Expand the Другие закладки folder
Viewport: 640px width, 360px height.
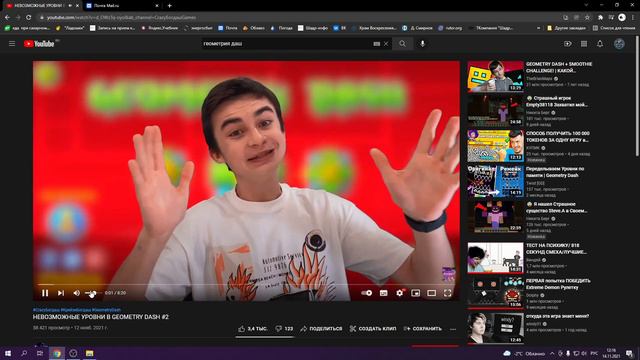(566, 28)
